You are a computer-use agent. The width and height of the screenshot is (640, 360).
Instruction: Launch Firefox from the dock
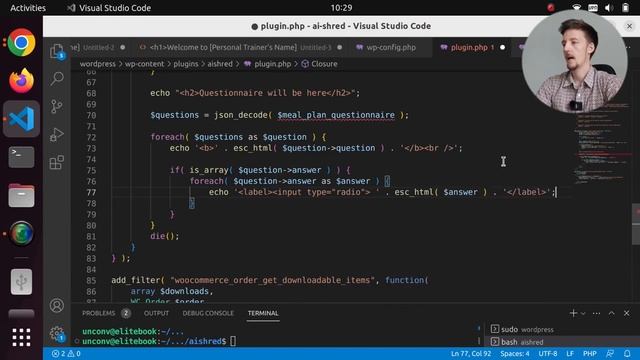(21, 80)
